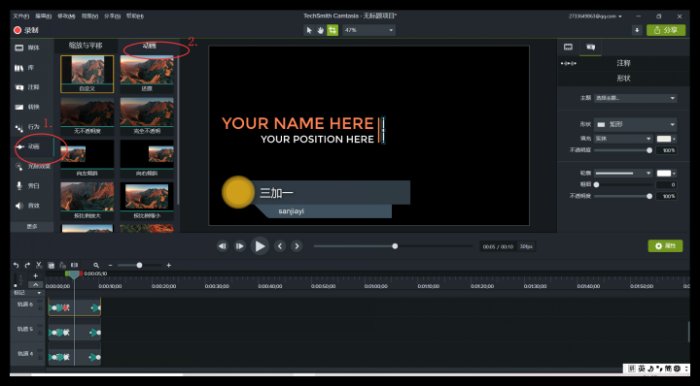This screenshot has height=386, width=700.
Task: Click the red Record button
Action: [26, 30]
